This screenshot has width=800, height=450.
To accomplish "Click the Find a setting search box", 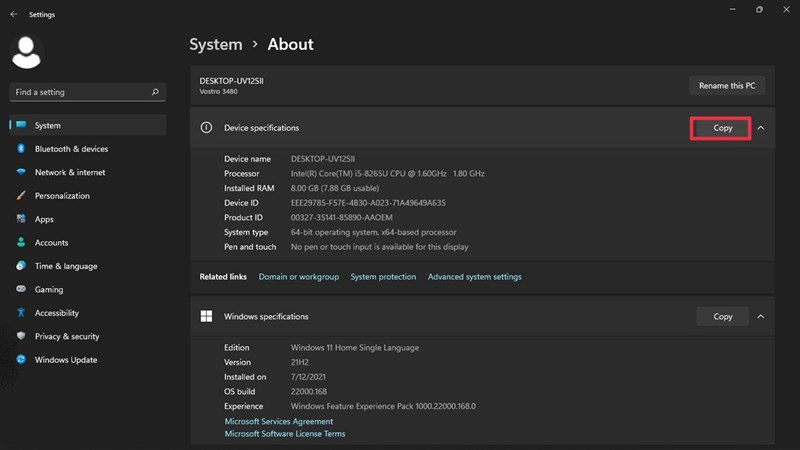I will tap(88, 92).
